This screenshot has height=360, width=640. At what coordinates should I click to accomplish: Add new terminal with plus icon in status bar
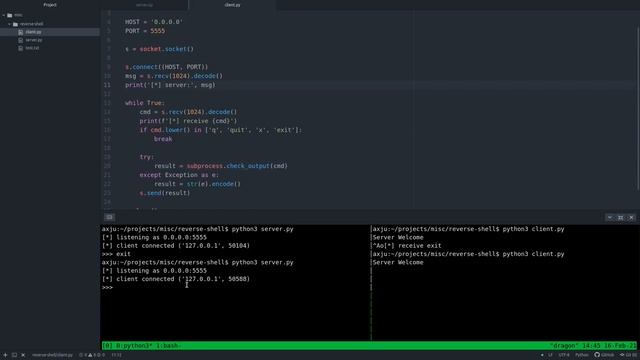click(5, 355)
